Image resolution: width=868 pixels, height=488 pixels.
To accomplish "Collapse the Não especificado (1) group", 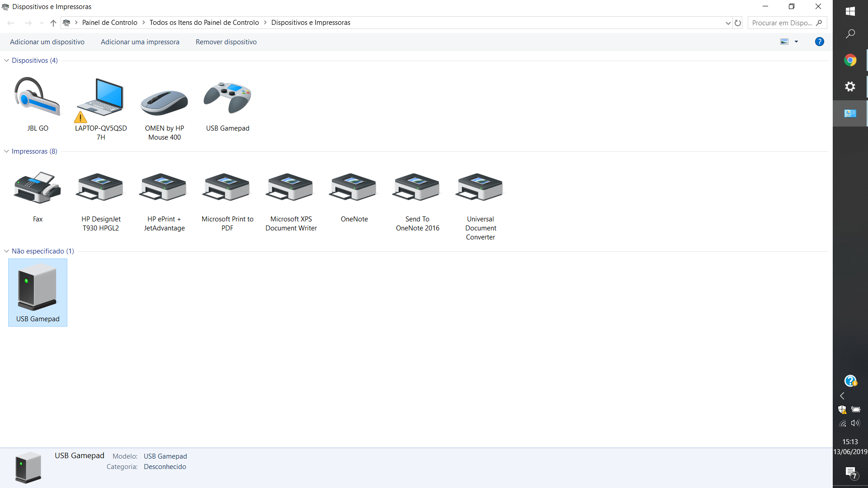I will [6, 251].
